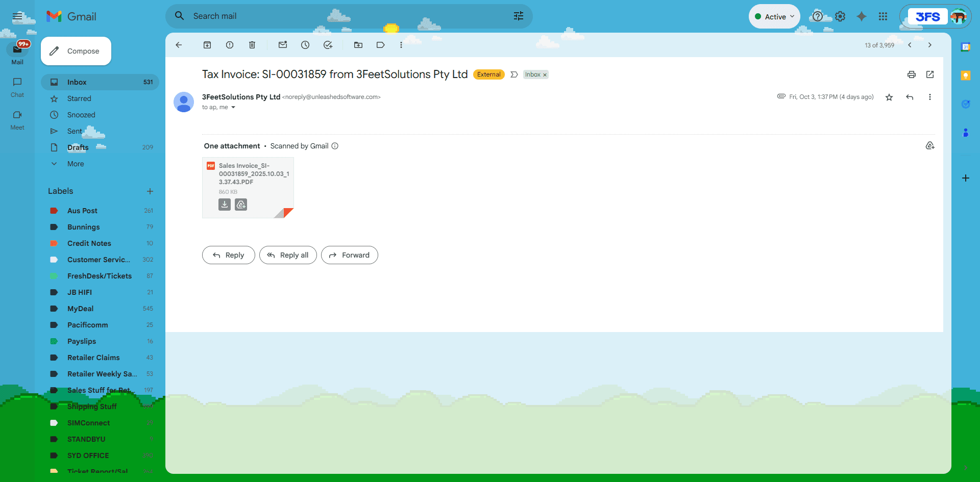
Task: Open the Labels tag icon in toolbar
Action: 381,45
